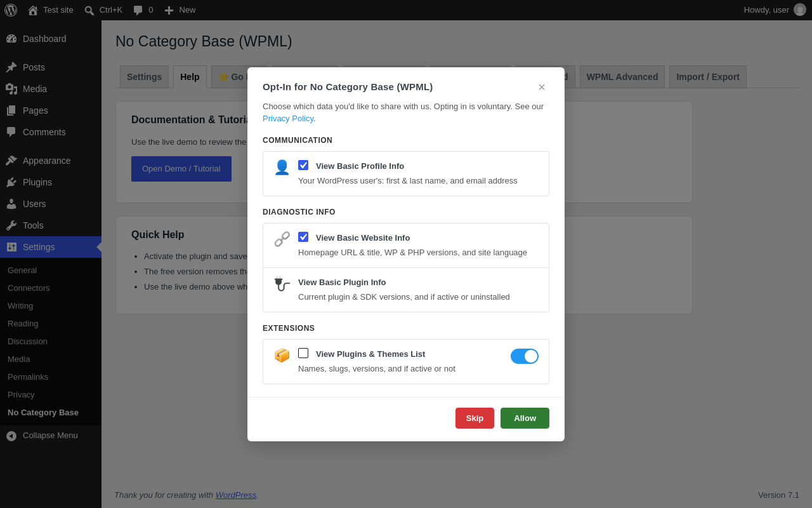Open the Go Pro tab

(230, 77)
